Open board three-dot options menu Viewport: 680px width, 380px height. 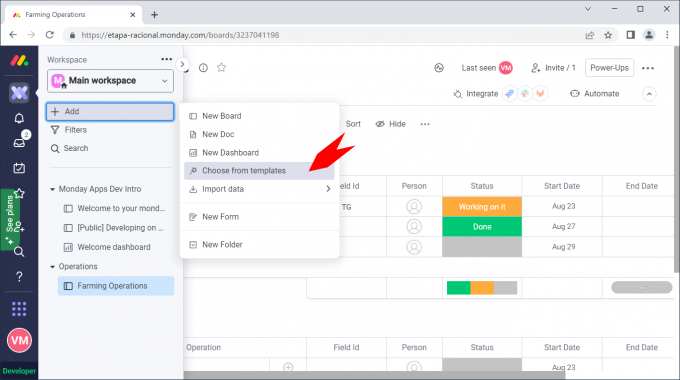point(648,68)
